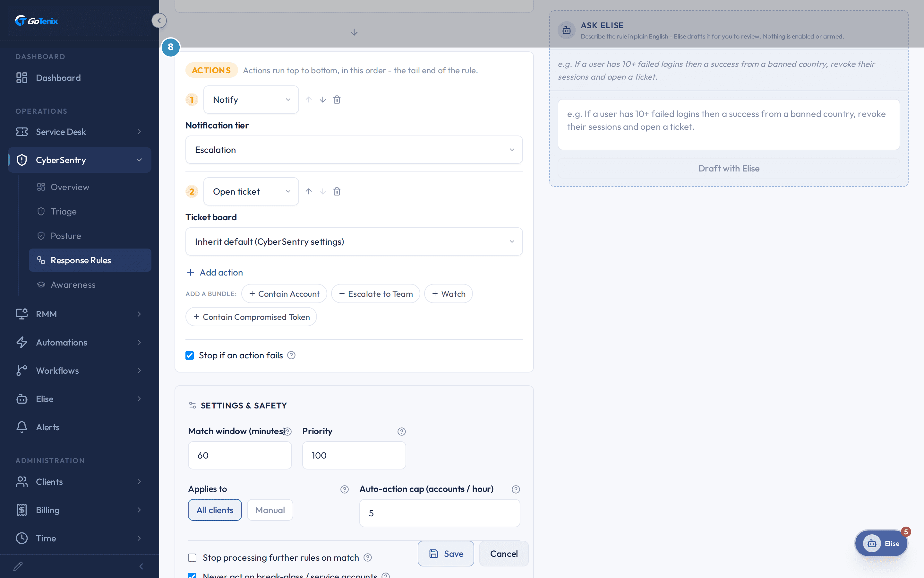Screen dimensions: 924x578
Task: Cancel editing the rule
Action: pos(504,554)
